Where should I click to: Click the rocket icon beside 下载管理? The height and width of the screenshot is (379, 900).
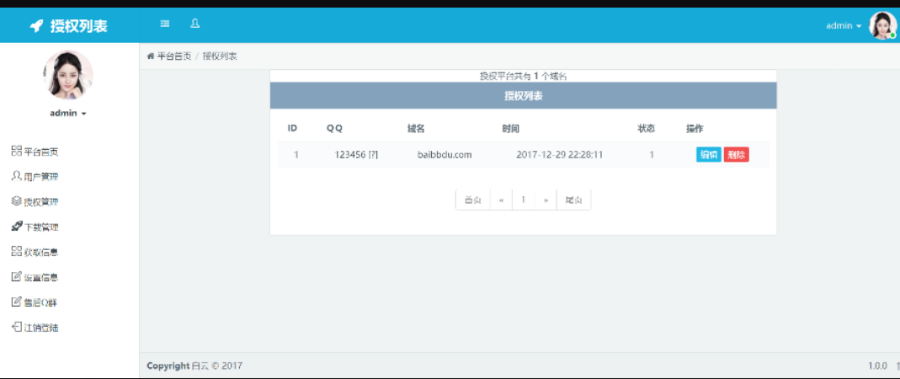[x=17, y=226]
